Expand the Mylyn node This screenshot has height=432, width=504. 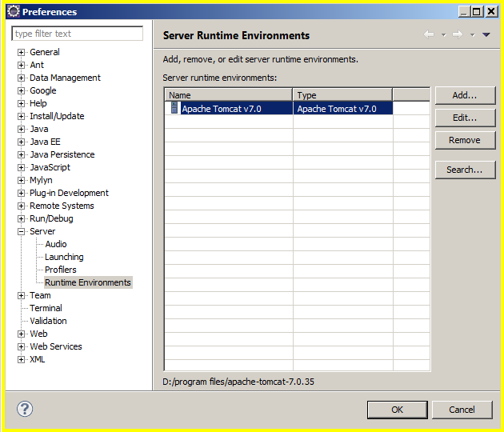click(x=21, y=180)
